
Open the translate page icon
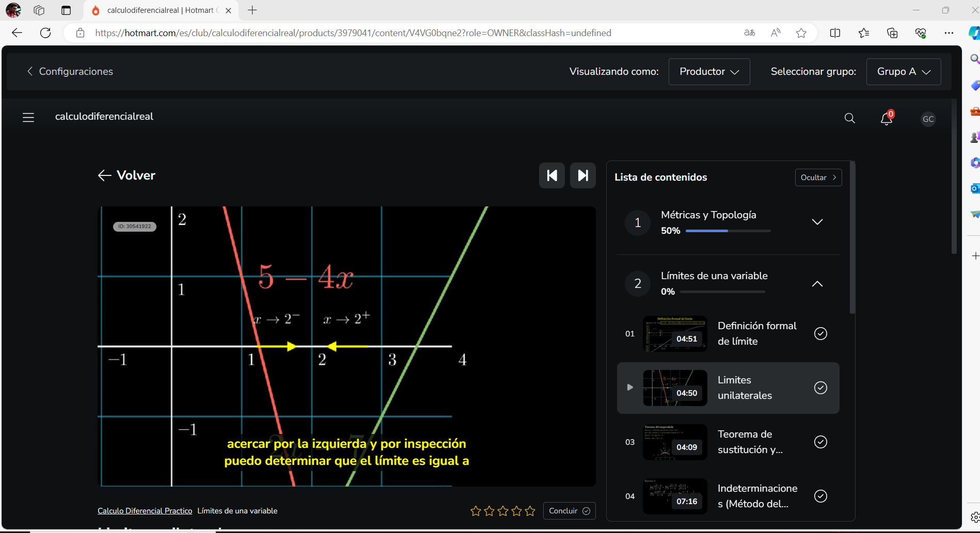750,33
